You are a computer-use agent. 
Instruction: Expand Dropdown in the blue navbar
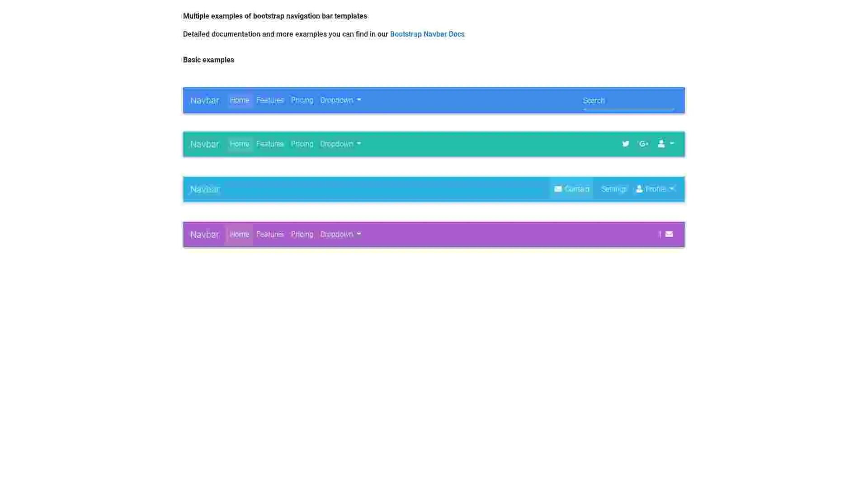tap(340, 100)
